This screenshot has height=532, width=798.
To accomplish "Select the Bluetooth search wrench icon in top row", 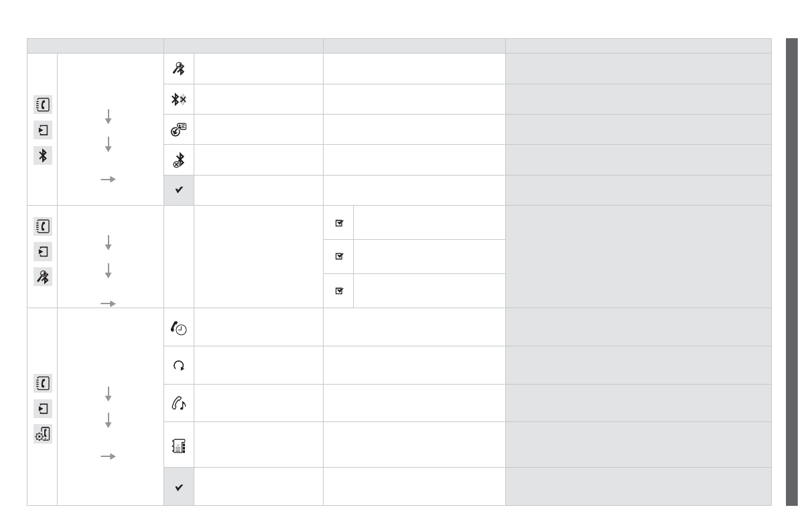I will pyautogui.click(x=179, y=68).
